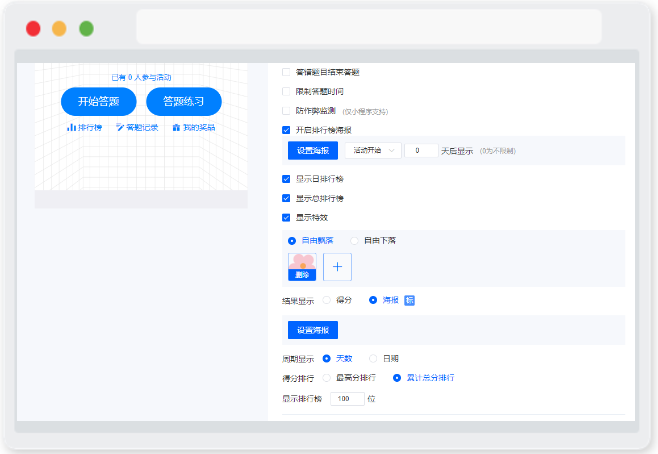This screenshot has height=454, width=658.
Task: Select the 自由飘落 effect radio
Action: point(292,241)
